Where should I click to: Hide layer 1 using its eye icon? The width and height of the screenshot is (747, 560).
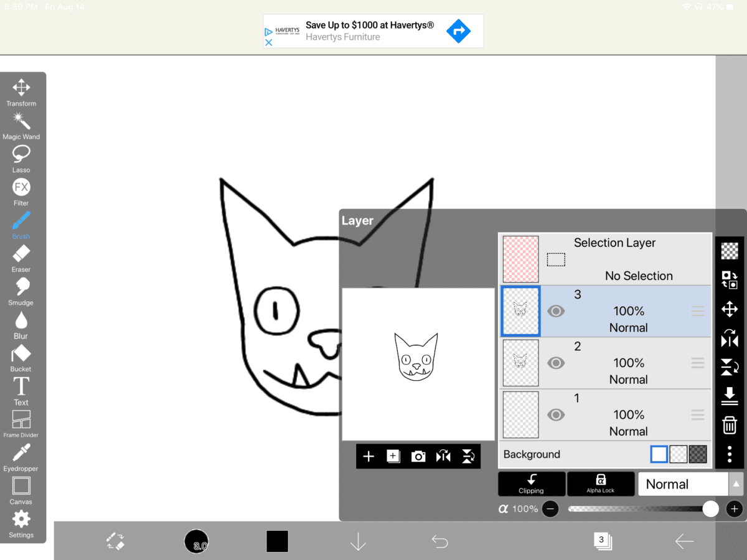pos(555,414)
